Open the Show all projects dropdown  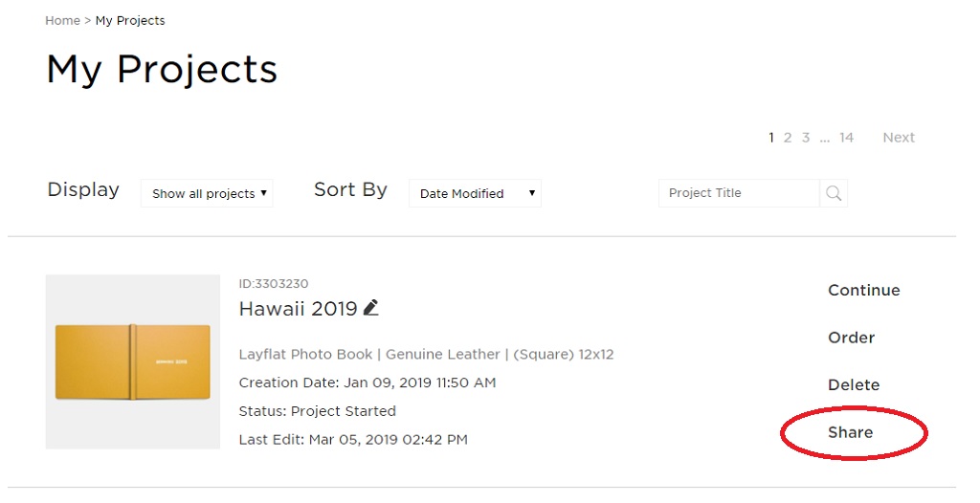[x=207, y=193]
